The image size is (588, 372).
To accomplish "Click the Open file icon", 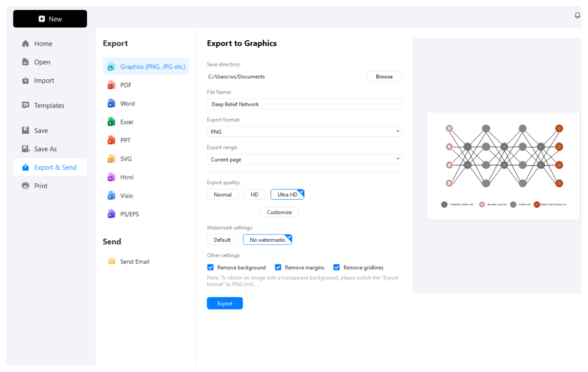I will click(26, 62).
